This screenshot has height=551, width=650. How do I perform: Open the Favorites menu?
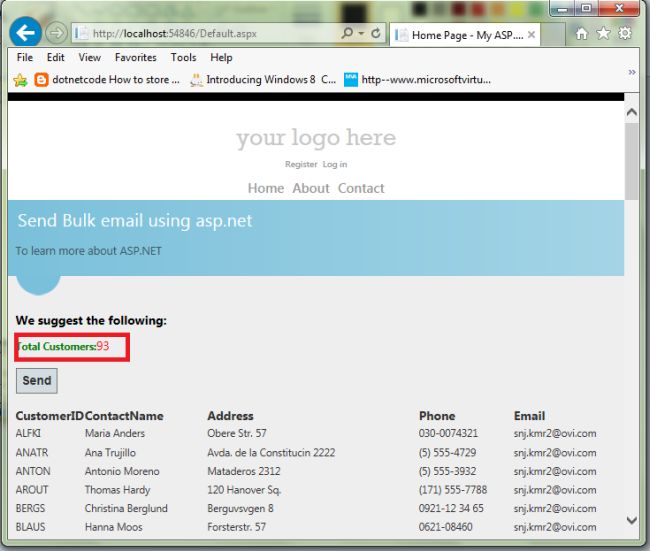click(136, 57)
